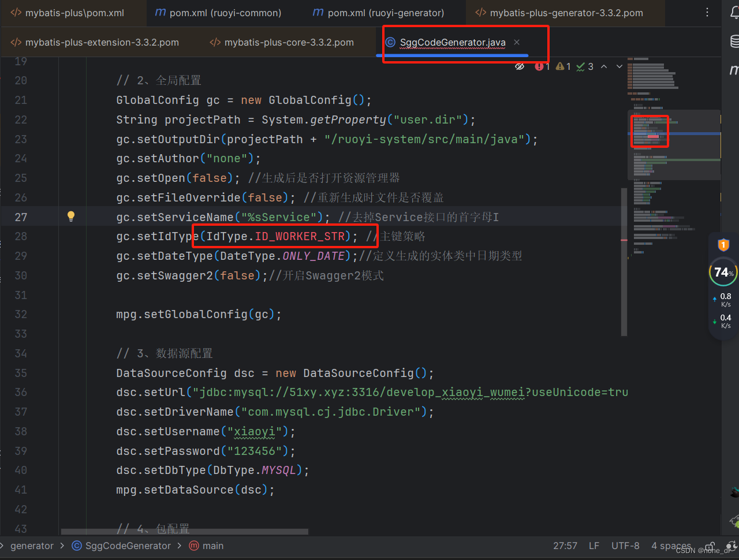Open the 4 spaces indentation selector

coord(671,546)
